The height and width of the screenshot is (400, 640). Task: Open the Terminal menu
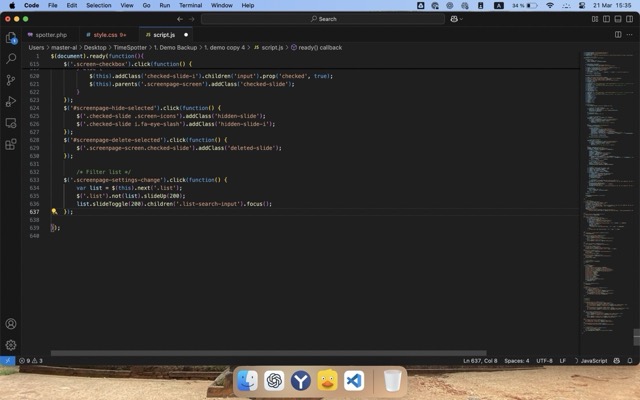pos(190,5)
